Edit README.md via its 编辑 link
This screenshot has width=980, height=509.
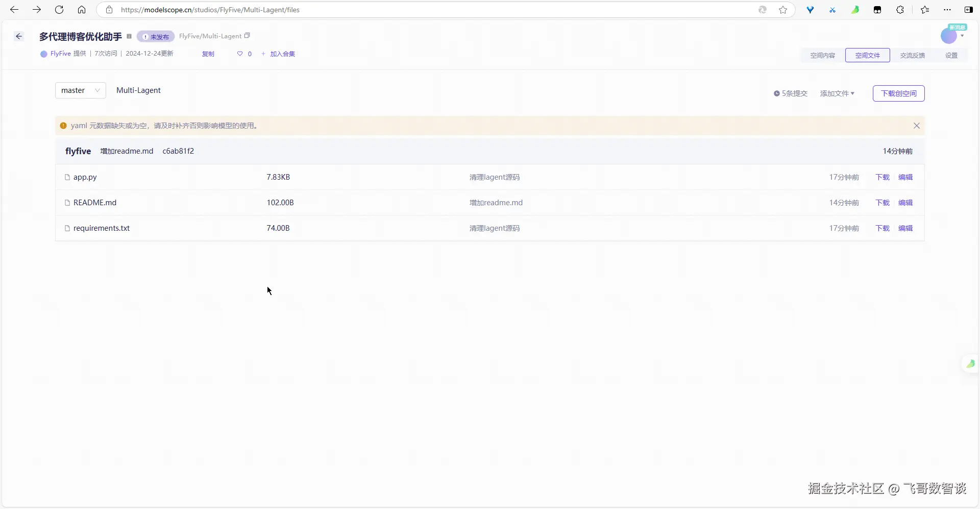coord(905,203)
